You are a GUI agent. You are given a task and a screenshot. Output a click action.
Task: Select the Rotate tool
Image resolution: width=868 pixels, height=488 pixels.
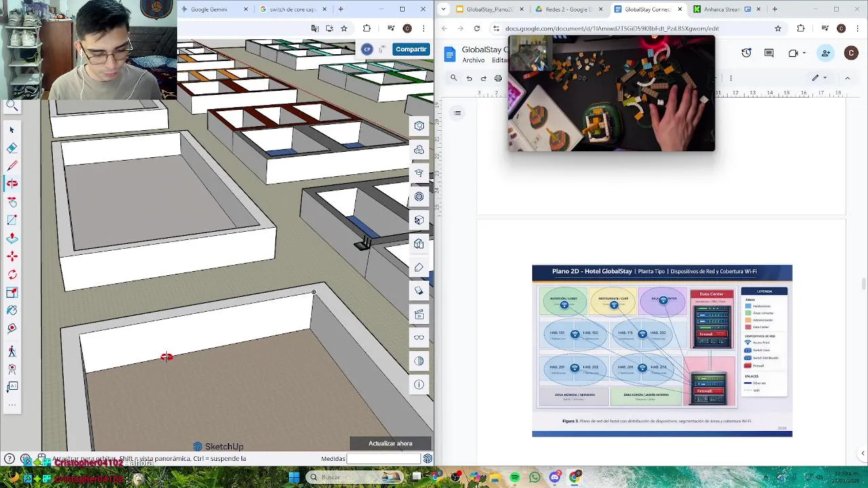click(x=12, y=274)
